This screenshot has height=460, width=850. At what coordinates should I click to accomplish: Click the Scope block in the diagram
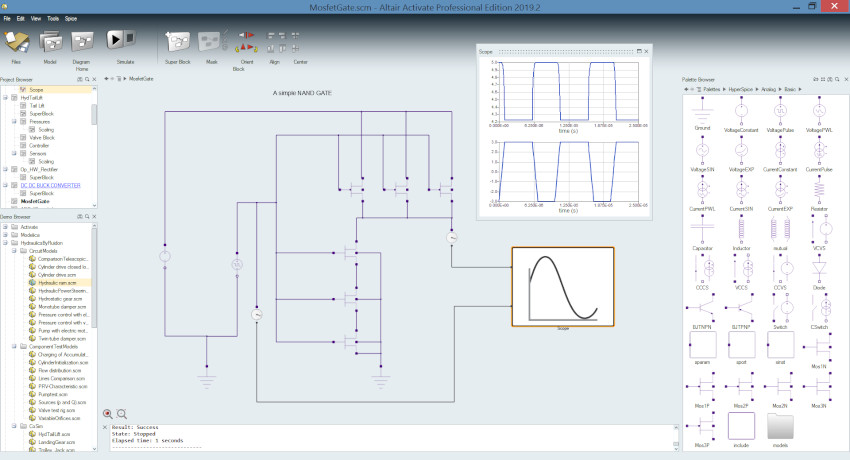pos(562,287)
